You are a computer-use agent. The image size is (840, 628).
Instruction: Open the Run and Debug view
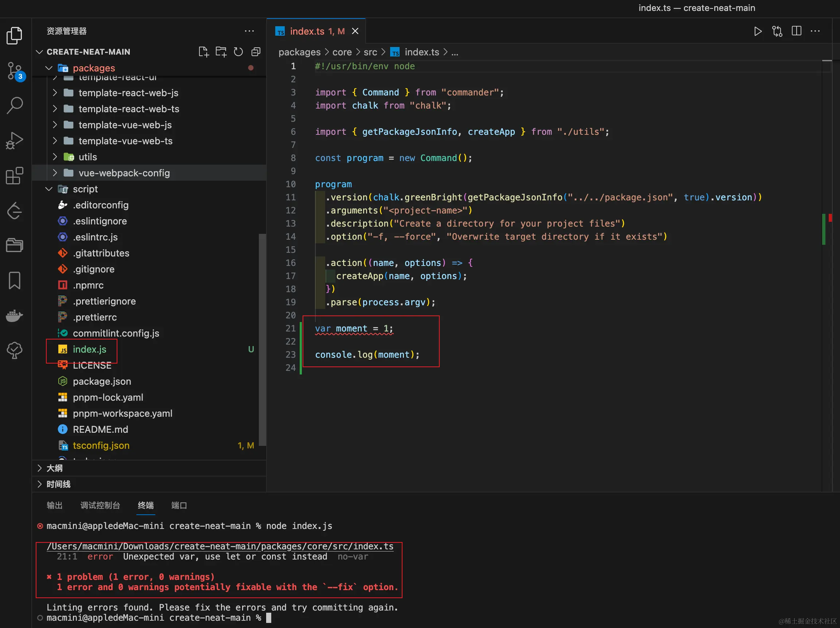pyautogui.click(x=15, y=140)
